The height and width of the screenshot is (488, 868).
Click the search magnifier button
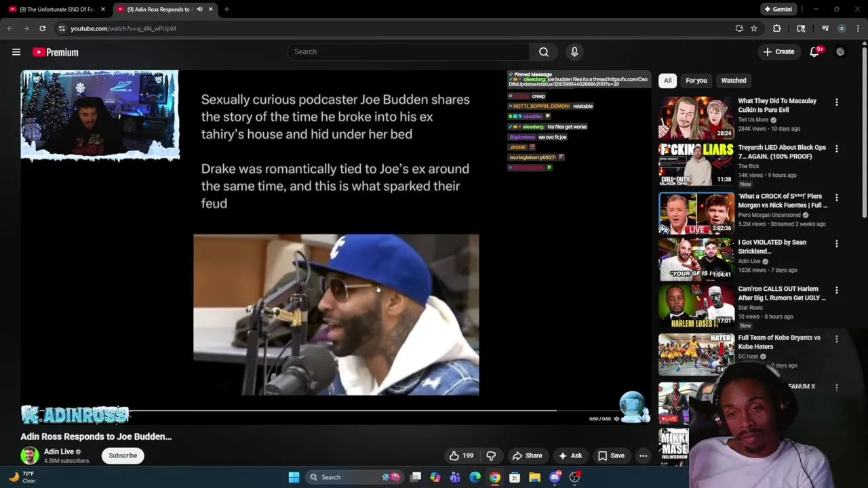[x=544, y=52]
